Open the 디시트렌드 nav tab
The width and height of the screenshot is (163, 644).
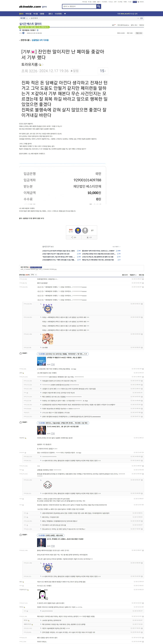[58, 14]
